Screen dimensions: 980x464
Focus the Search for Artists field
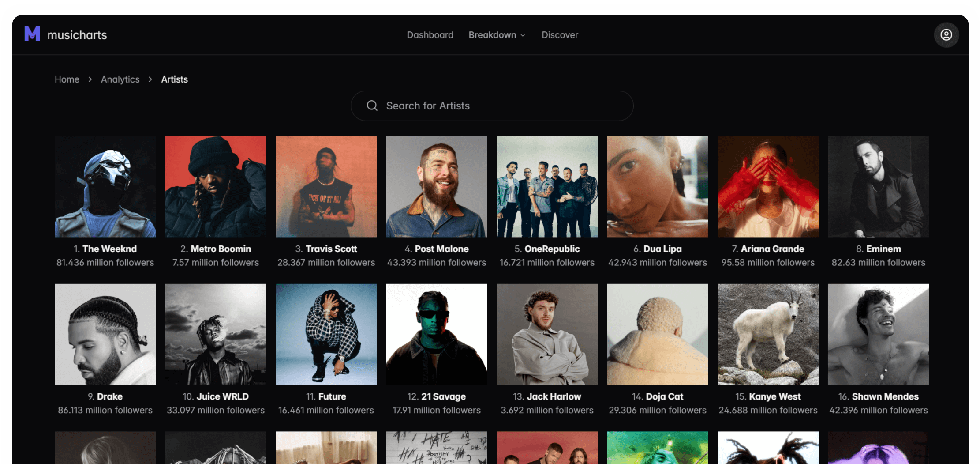[x=492, y=106]
